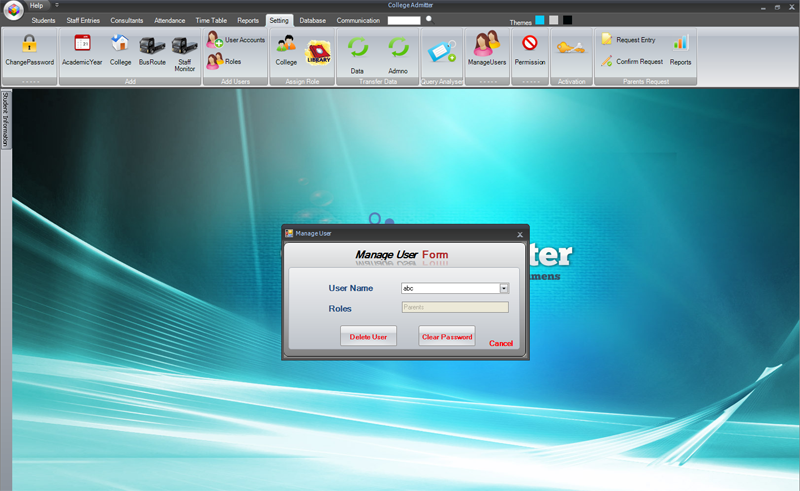Open ManageUsers icon in ribbon
This screenshot has width=800, height=491.
tap(486, 43)
